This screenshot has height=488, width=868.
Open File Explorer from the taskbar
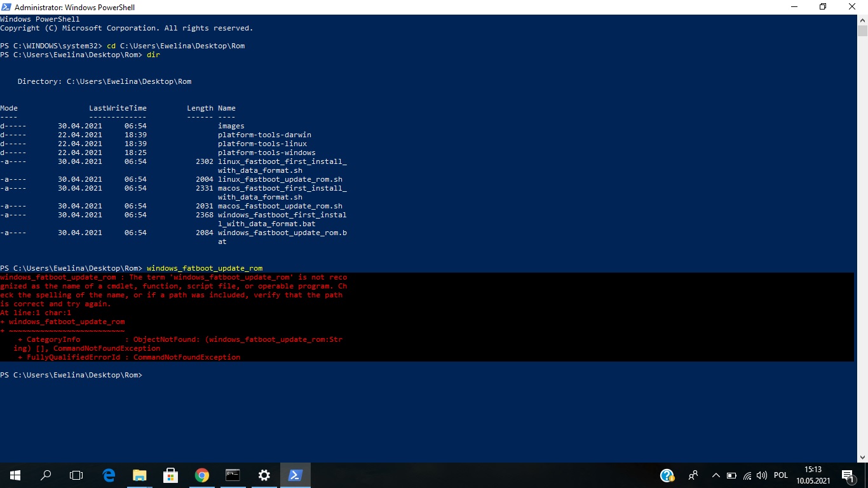click(x=139, y=475)
